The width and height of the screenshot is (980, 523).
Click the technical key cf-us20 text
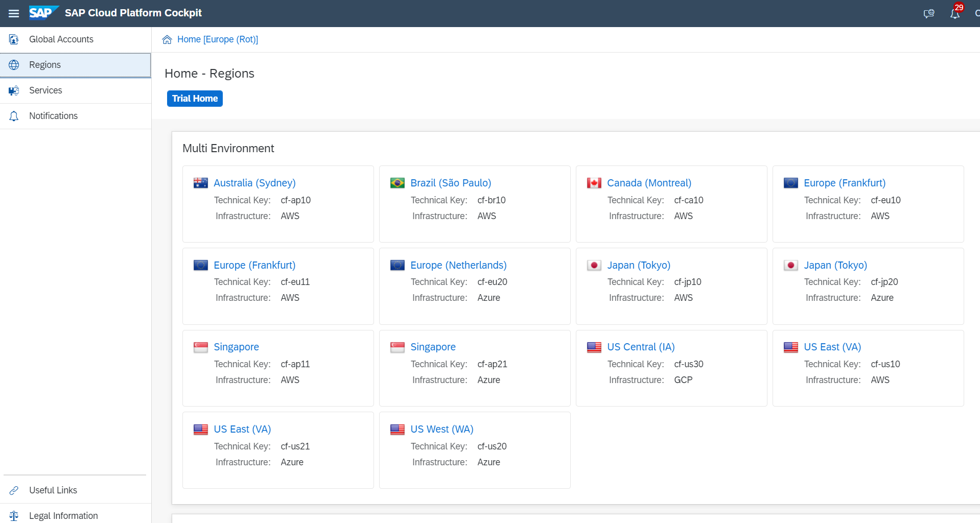pos(492,446)
